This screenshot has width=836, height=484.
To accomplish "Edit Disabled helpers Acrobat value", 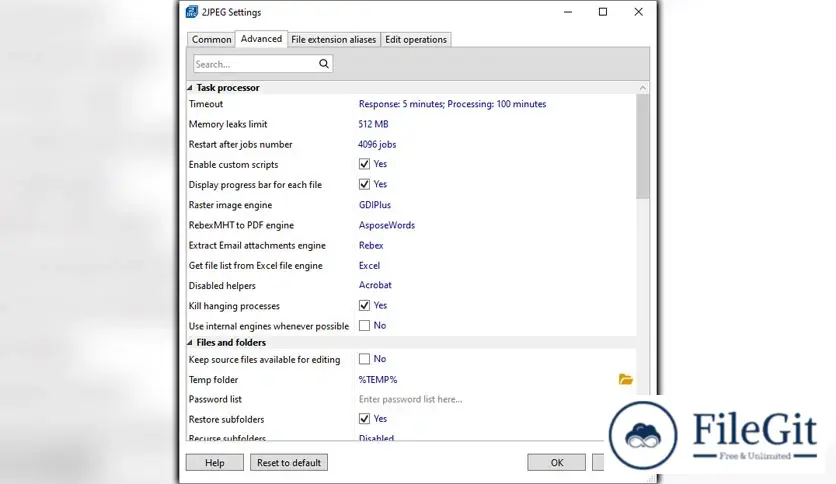I will pos(375,285).
